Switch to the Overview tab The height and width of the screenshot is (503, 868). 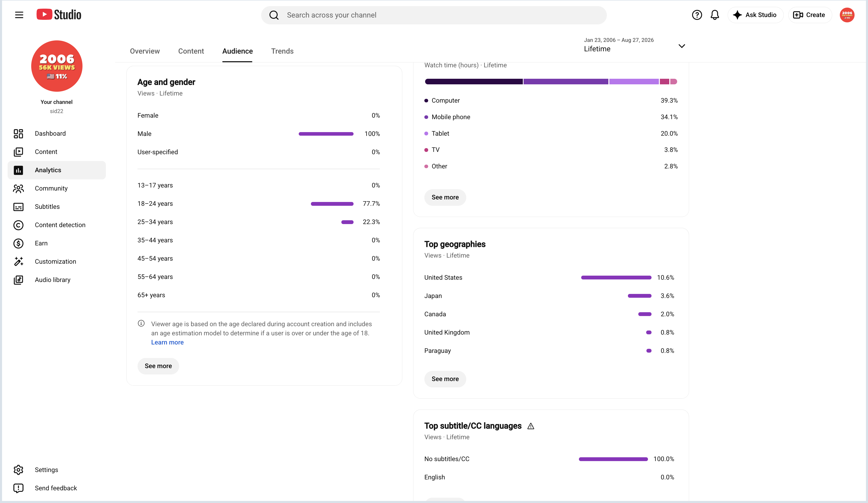[x=145, y=51]
